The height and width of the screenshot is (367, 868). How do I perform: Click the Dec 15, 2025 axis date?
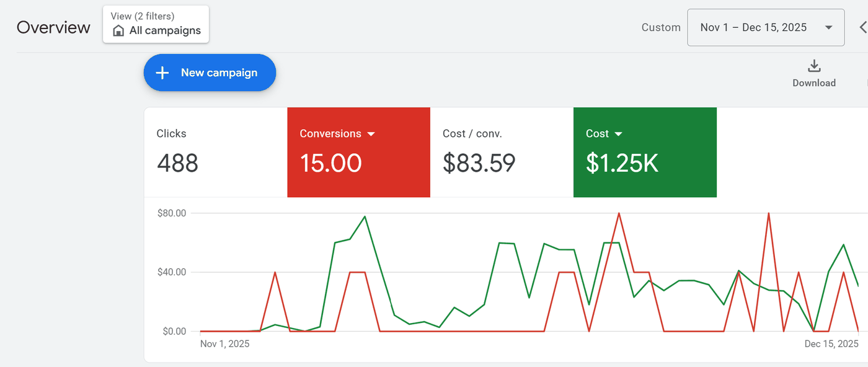831,343
